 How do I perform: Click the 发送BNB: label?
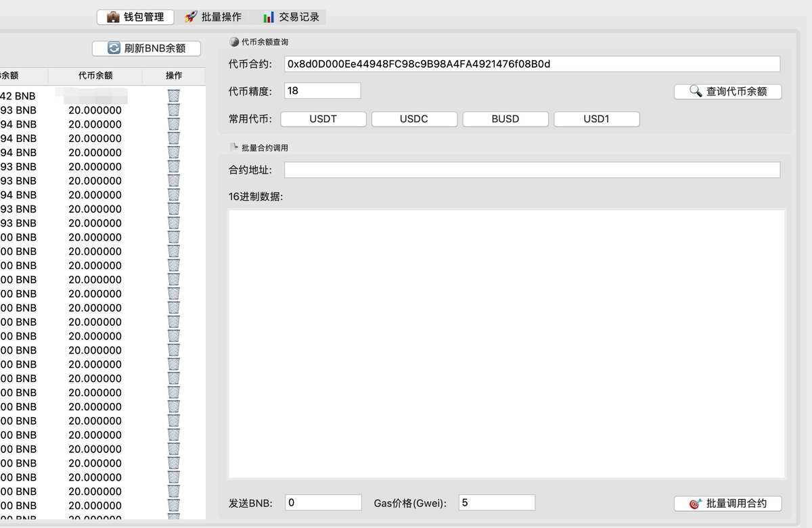[x=250, y=503]
